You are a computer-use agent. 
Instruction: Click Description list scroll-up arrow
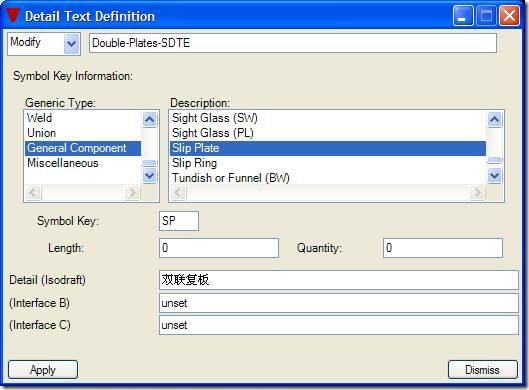[495, 119]
